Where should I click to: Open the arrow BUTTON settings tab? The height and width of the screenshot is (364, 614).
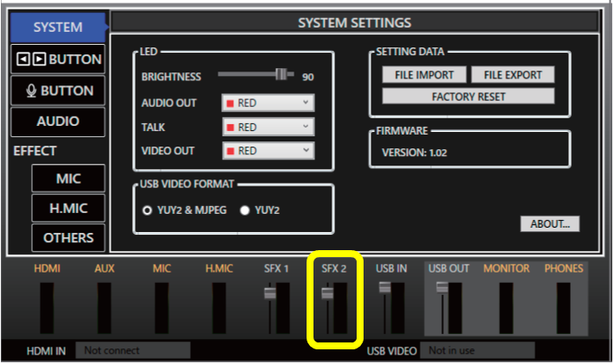pyautogui.click(x=58, y=60)
